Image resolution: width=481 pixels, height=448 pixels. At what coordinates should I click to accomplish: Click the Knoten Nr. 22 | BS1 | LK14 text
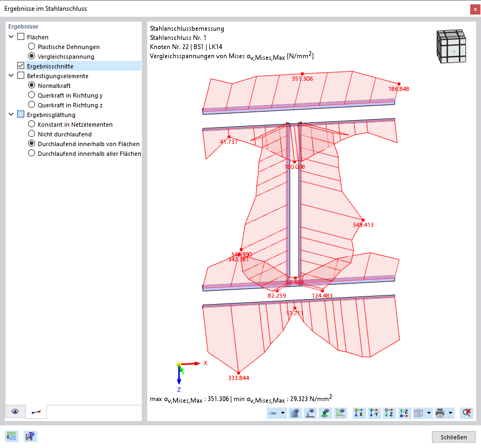(186, 47)
